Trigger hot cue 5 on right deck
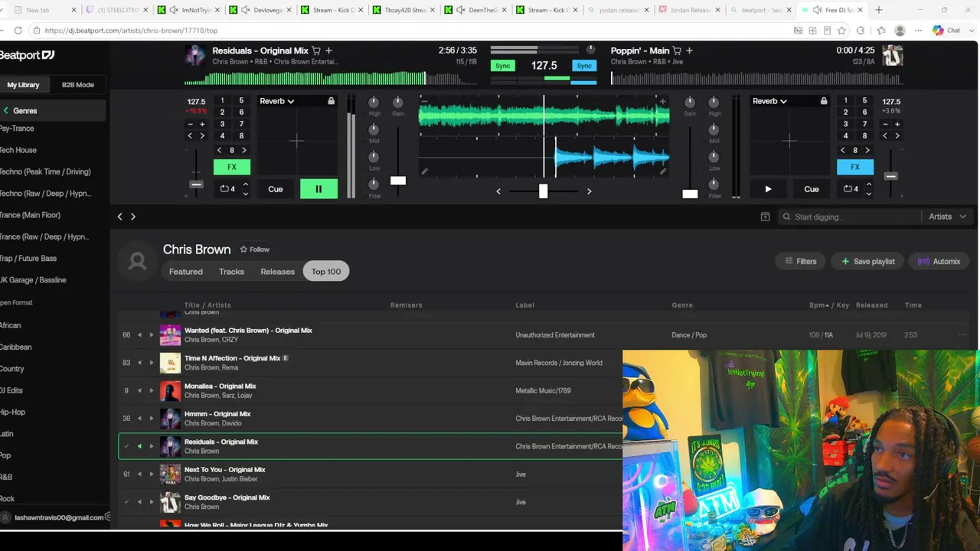 864,100
